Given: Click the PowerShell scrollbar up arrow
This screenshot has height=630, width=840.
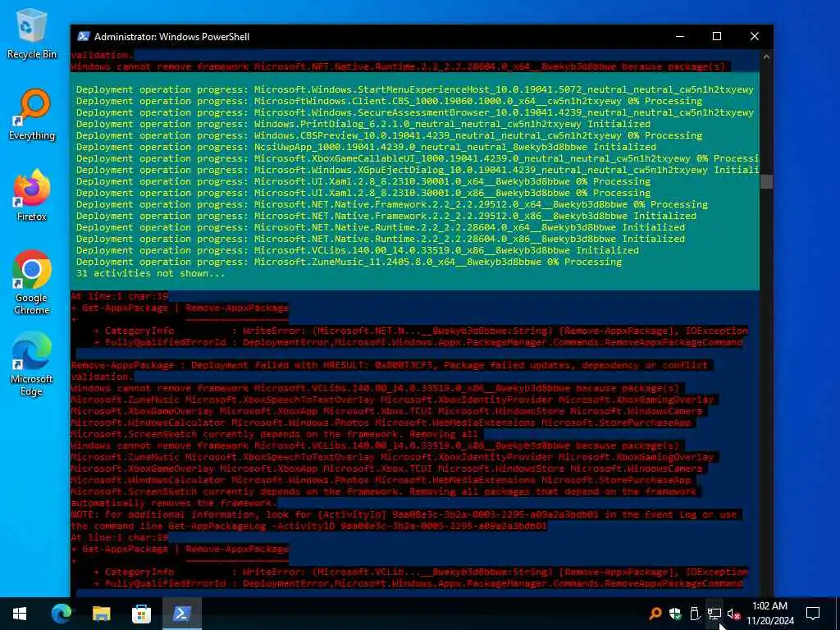Looking at the screenshot, I should [766, 57].
